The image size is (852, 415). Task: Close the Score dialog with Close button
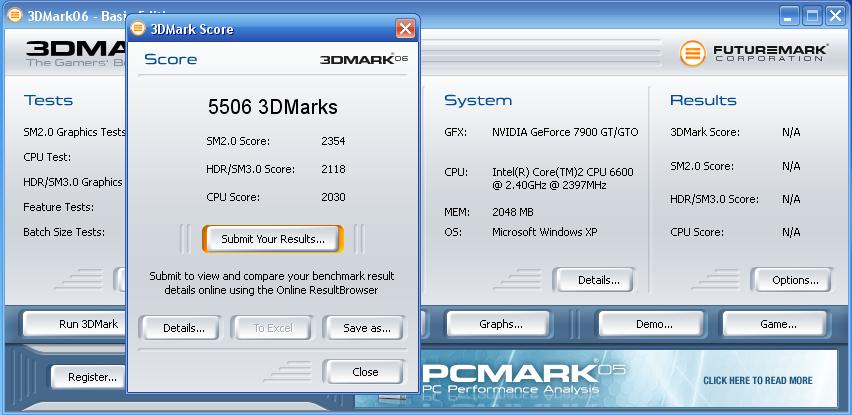[x=365, y=372]
